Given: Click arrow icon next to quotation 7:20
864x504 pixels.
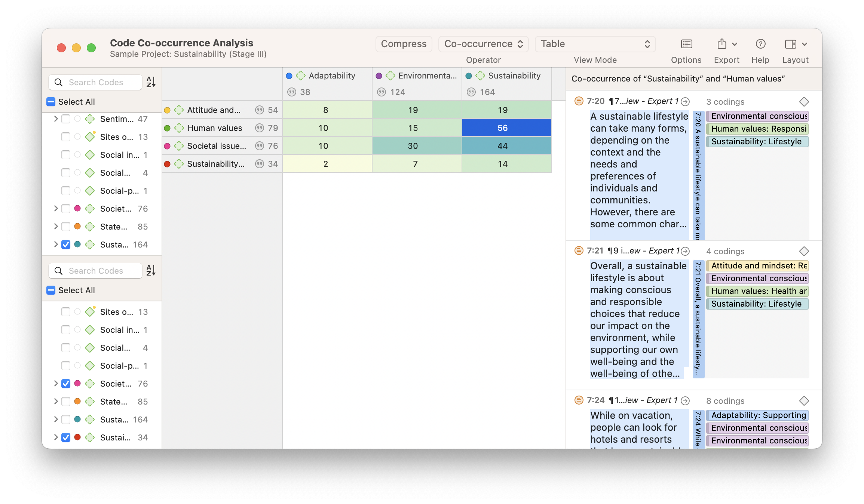Looking at the screenshot, I should click(x=685, y=102).
